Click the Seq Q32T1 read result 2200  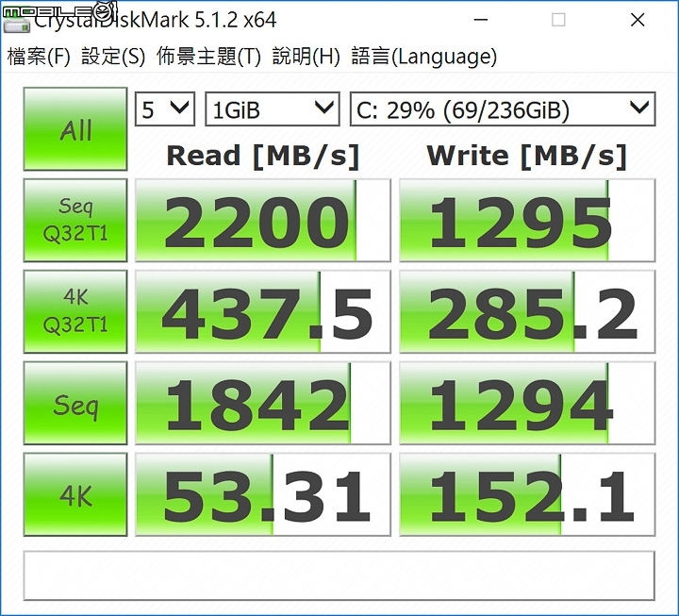point(263,220)
